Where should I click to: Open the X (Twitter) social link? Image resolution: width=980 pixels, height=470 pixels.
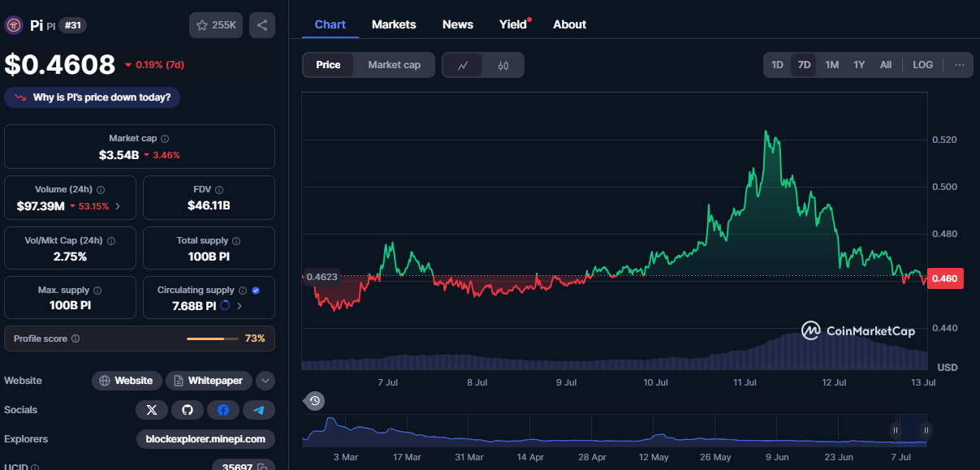[152, 410]
